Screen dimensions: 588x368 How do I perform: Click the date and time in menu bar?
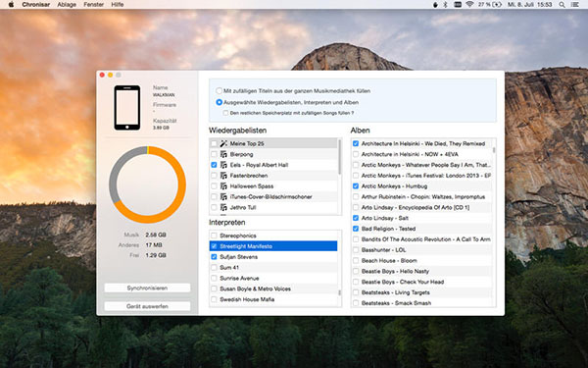pos(530,5)
